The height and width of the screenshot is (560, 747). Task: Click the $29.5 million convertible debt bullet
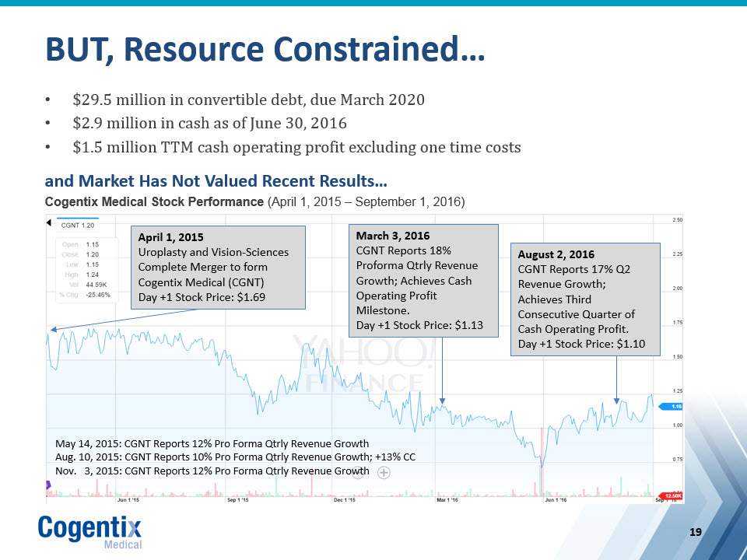click(248, 100)
